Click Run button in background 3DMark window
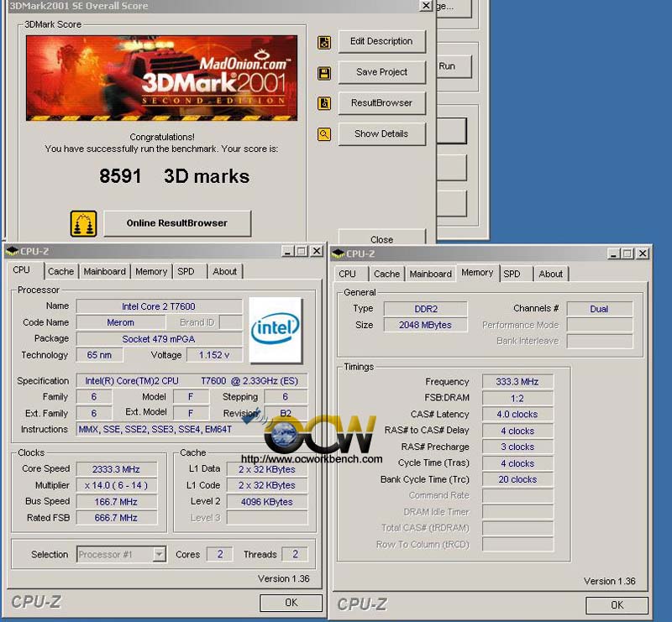The width and height of the screenshot is (672, 622). coord(454,66)
